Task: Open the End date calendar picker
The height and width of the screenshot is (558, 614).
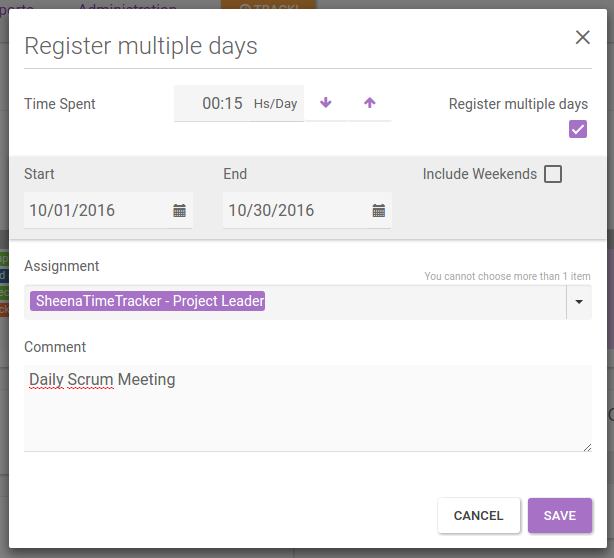Action: coord(379,210)
